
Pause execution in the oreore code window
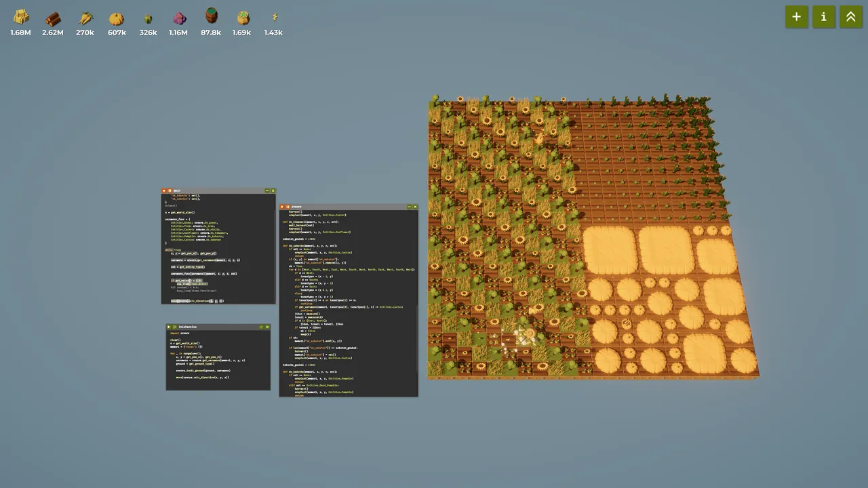pyautogui.click(x=288, y=207)
